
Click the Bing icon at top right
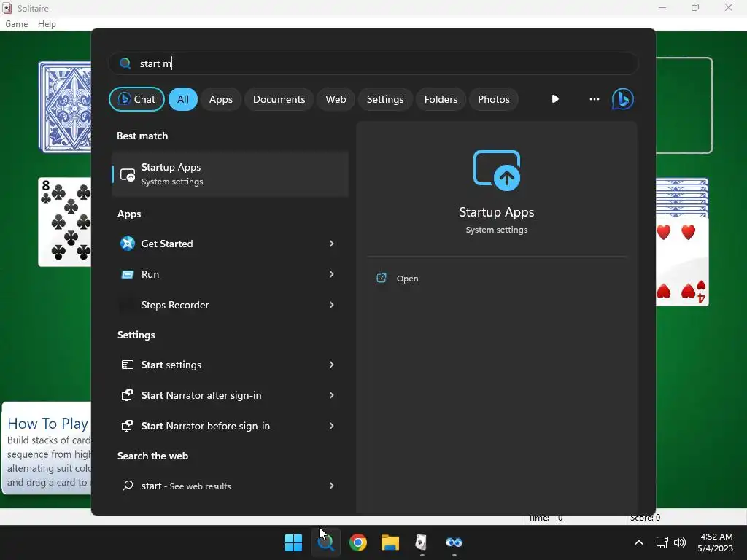click(x=623, y=99)
